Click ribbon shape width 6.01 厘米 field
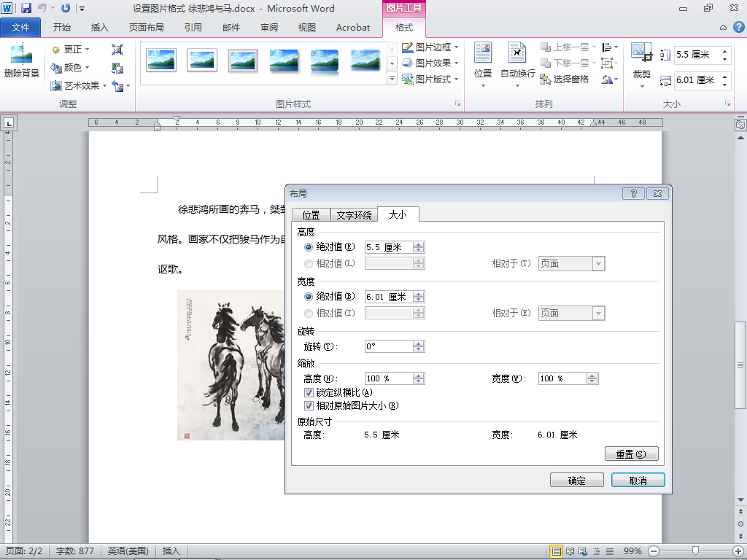The width and height of the screenshot is (747, 560). point(697,80)
